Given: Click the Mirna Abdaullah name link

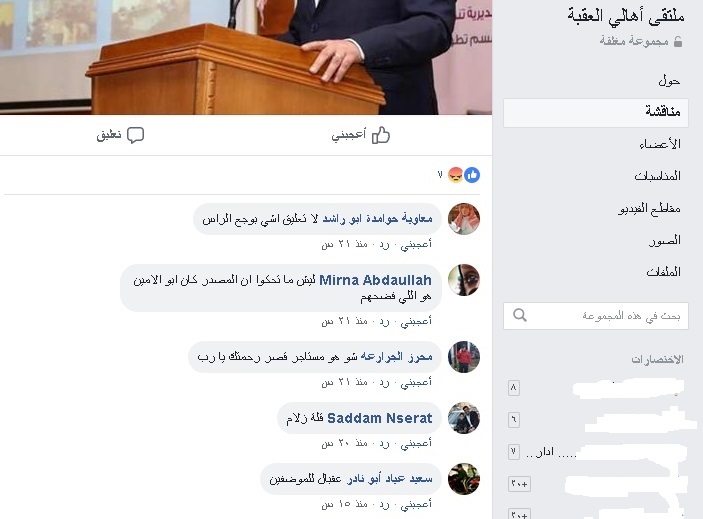Looking at the screenshot, I should pyautogui.click(x=375, y=280).
